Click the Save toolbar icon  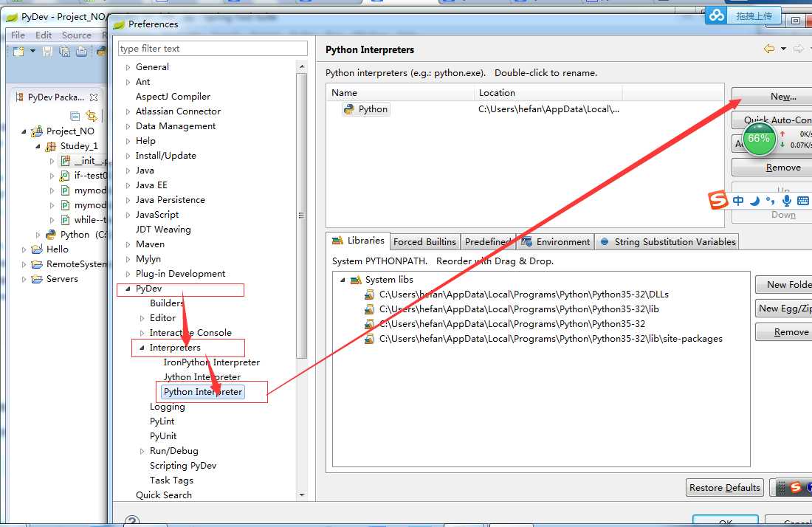48,51
